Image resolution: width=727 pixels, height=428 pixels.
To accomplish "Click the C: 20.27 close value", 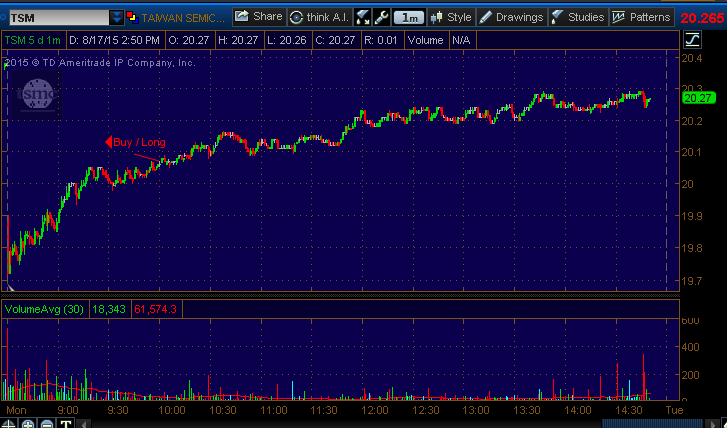I will pyautogui.click(x=335, y=40).
